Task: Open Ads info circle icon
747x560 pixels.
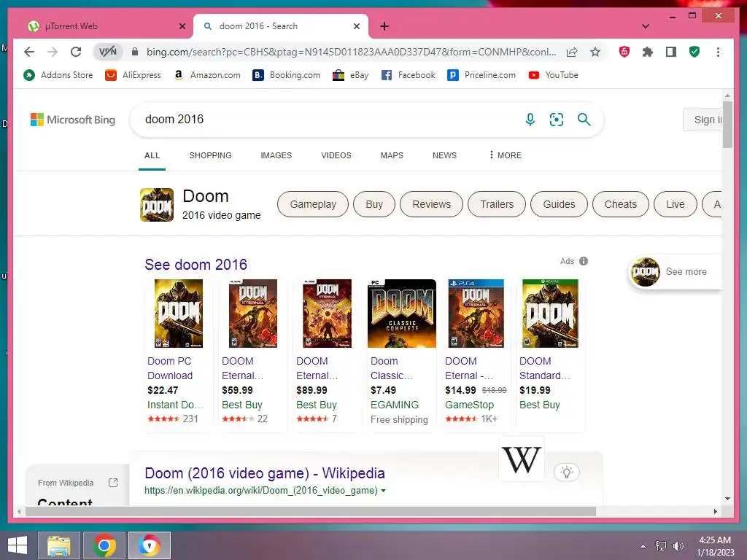Action: (584, 261)
